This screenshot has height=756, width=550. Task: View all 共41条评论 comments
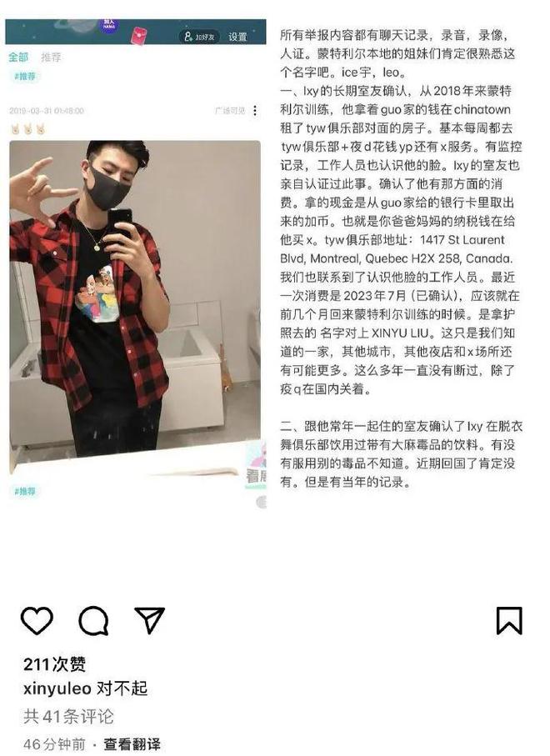coord(68,717)
